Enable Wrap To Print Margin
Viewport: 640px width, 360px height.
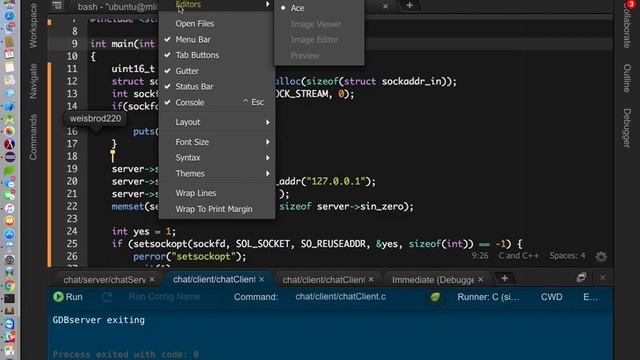click(217, 209)
